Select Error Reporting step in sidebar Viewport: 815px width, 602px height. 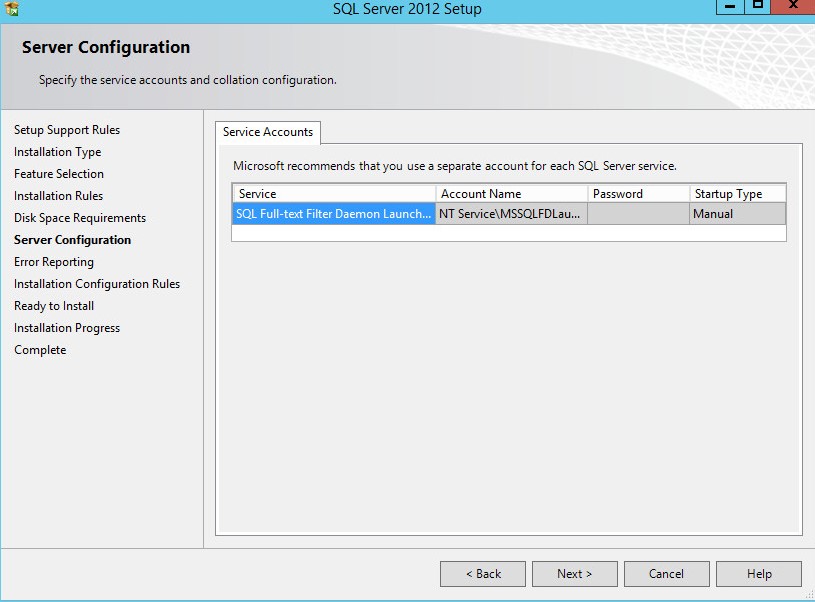(x=54, y=262)
